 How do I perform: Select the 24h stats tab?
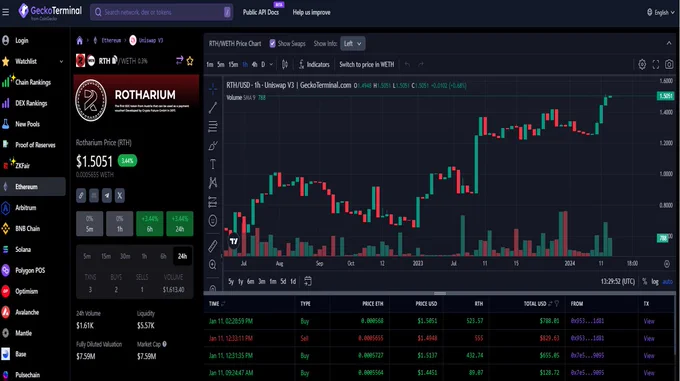(182, 256)
